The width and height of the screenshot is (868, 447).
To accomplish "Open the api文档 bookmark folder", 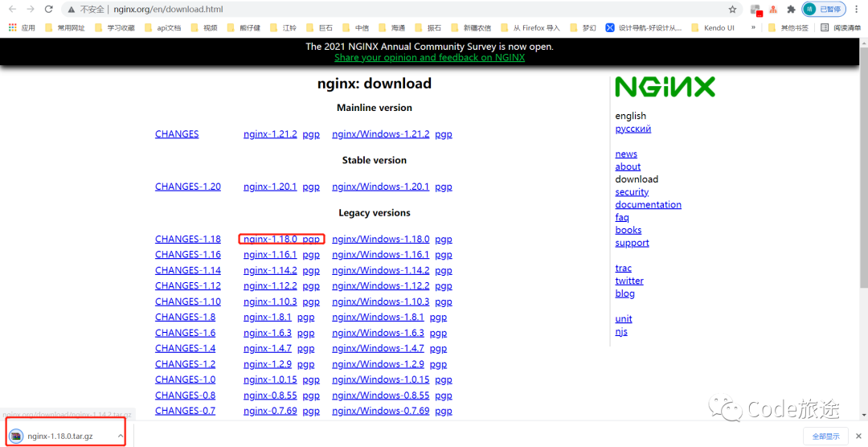I will tap(162, 27).
